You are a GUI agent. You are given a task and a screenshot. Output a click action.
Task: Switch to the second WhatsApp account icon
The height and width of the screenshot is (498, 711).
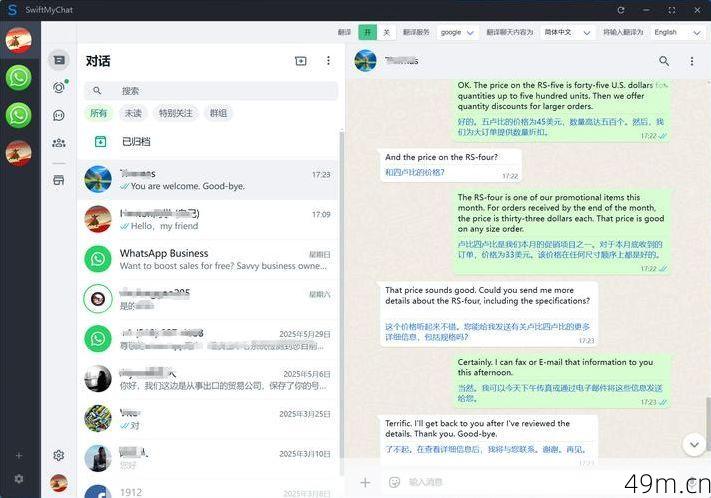[19, 115]
